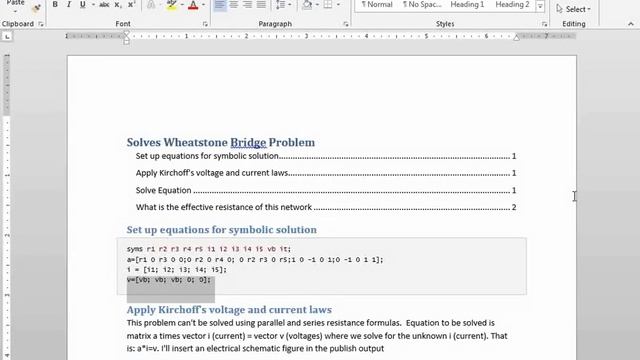Open the Select dropdown in Editing
640x360 pixels.
[x=573, y=9]
